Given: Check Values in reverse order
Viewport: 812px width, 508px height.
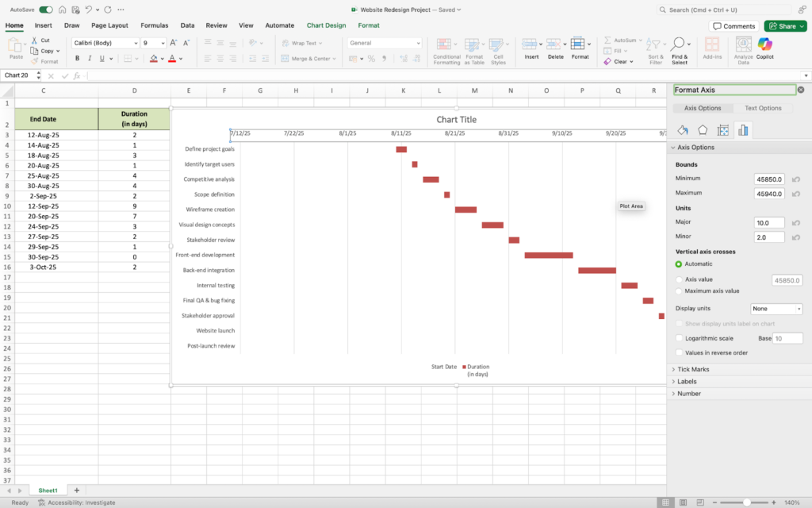Looking at the screenshot, I should [679, 352].
